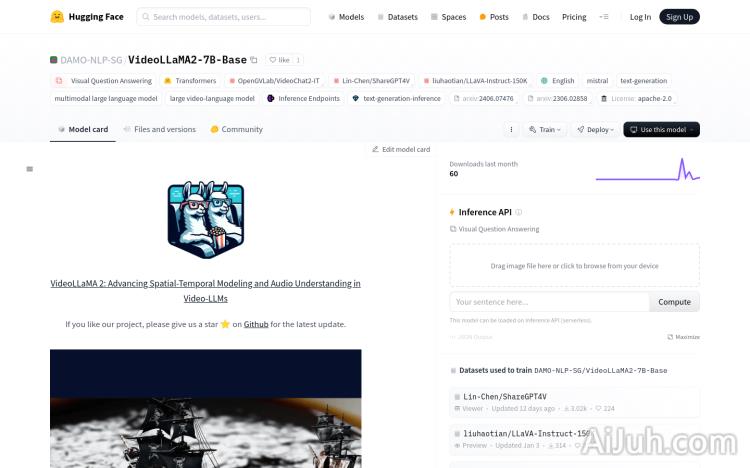Viewport: 750px width, 468px height.
Task: Like the VideoLLaMA2-7B-Base model
Action: (x=278, y=60)
